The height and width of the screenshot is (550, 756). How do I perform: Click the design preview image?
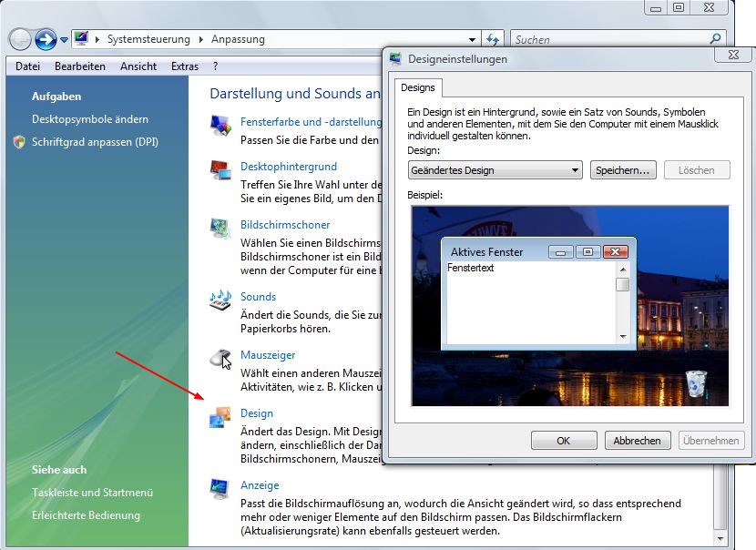570,306
